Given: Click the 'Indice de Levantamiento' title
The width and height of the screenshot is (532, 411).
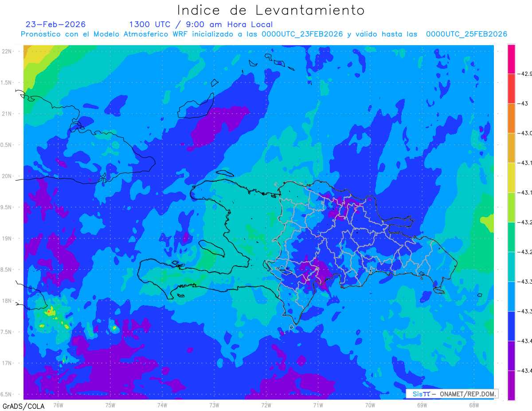Looking at the screenshot, I should pos(271,10).
